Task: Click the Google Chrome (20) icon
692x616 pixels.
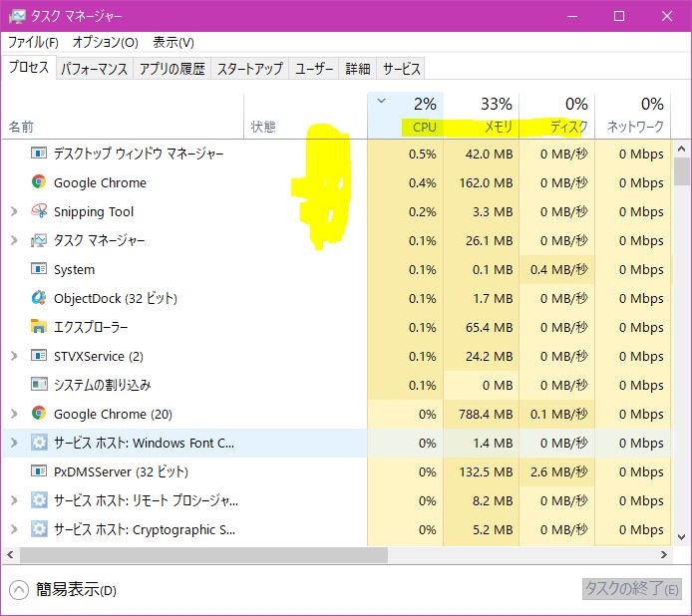Action: click(39, 413)
